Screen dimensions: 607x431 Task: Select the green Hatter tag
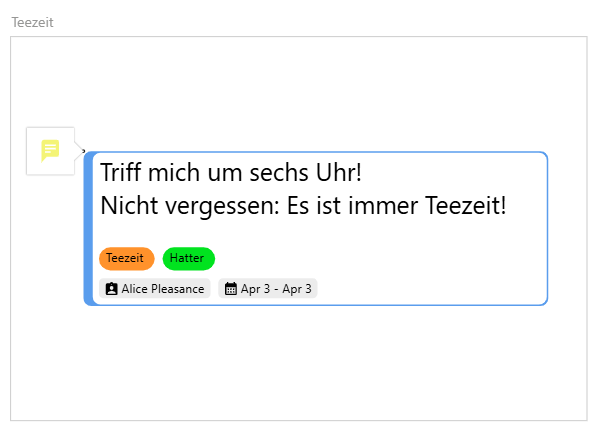189,258
